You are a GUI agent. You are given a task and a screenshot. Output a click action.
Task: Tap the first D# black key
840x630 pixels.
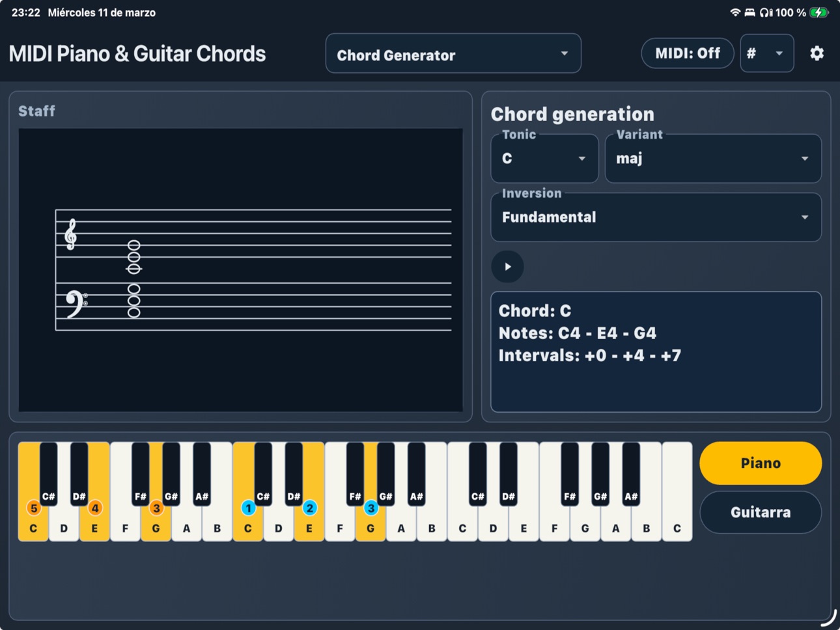pos(79,474)
